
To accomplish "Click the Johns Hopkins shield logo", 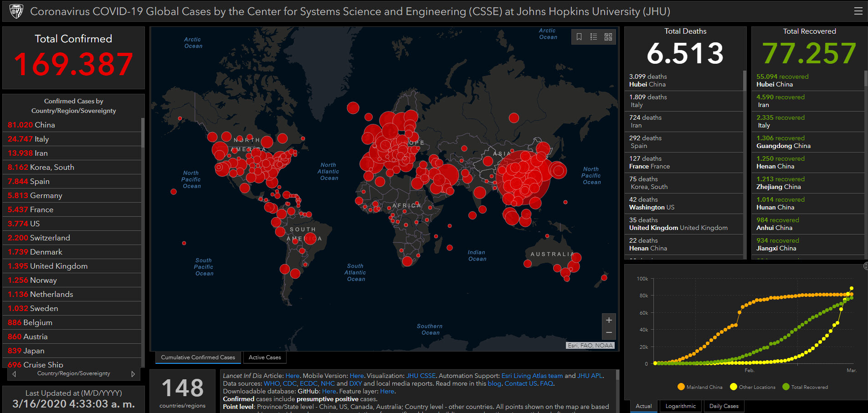I will click(x=16, y=11).
